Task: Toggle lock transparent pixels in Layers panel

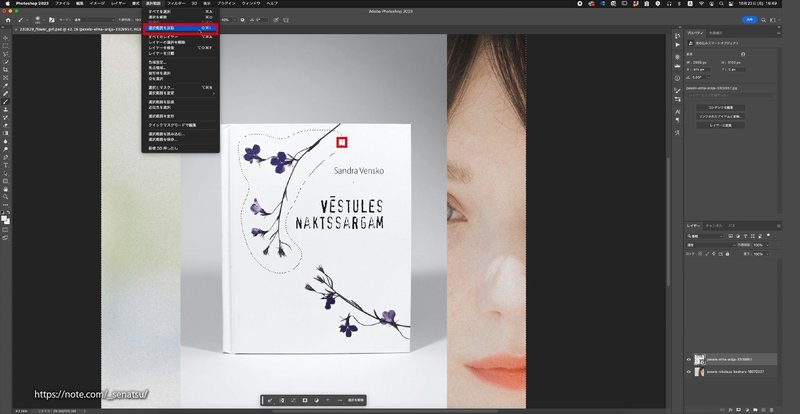Action: [x=700, y=254]
